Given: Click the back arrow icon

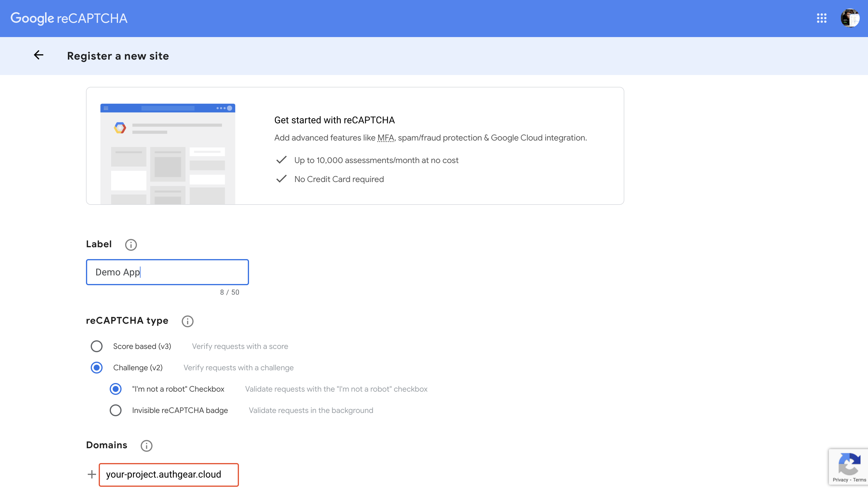Looking at the screenshot, I should point(39,55).
